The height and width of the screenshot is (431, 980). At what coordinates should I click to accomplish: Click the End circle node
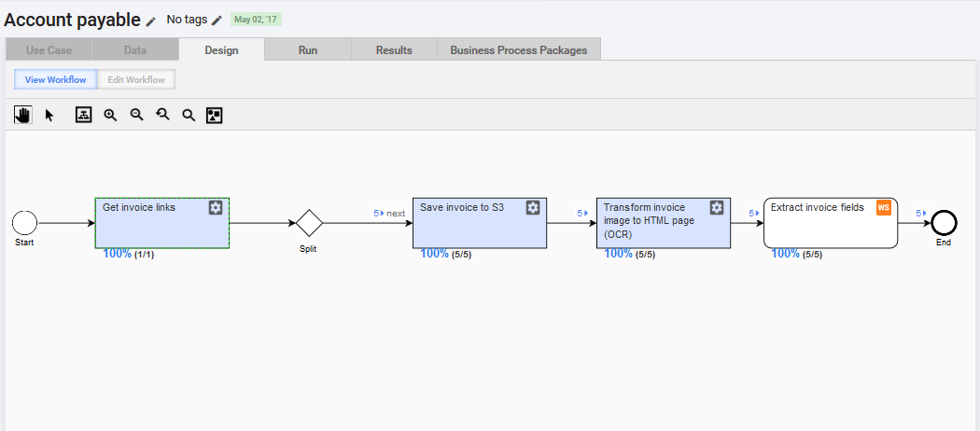tap(944, 223)
